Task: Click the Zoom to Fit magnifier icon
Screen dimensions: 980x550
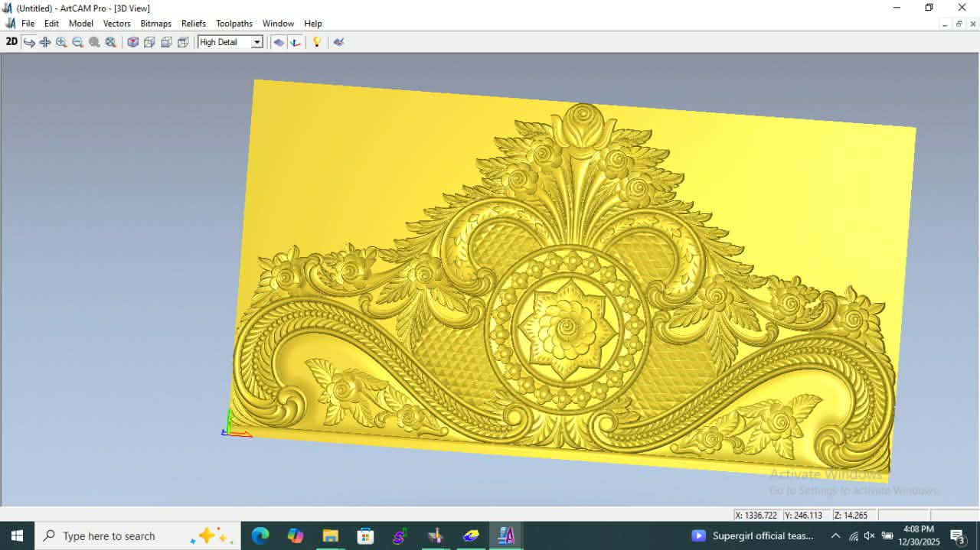Action: click(x=110, y=42)
